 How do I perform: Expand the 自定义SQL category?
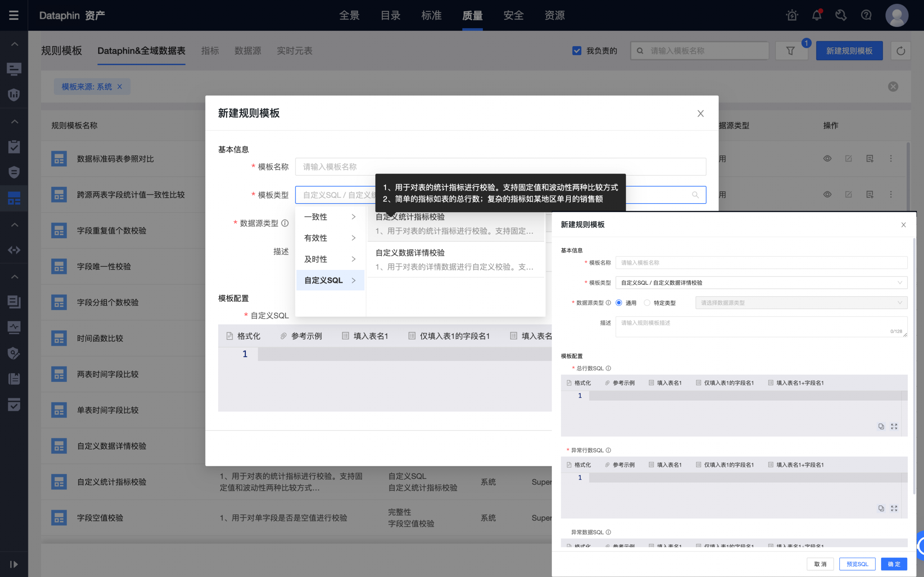[330, 280]
